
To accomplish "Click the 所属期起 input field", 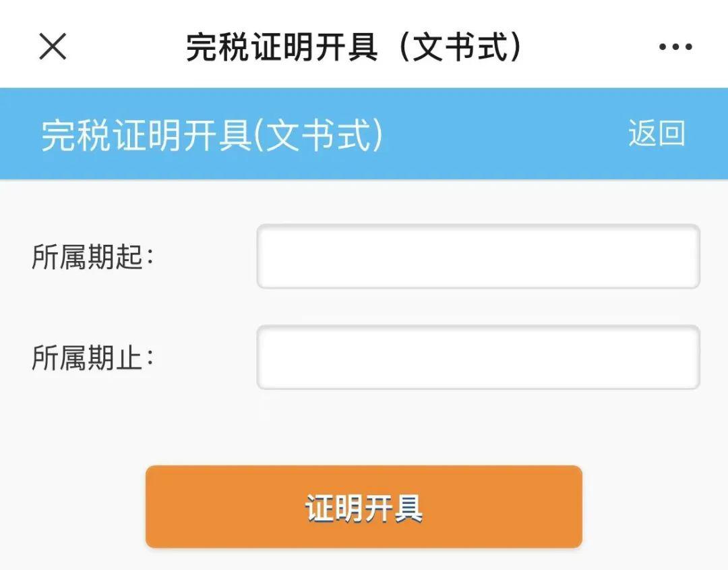I will [x=478, y=256].
